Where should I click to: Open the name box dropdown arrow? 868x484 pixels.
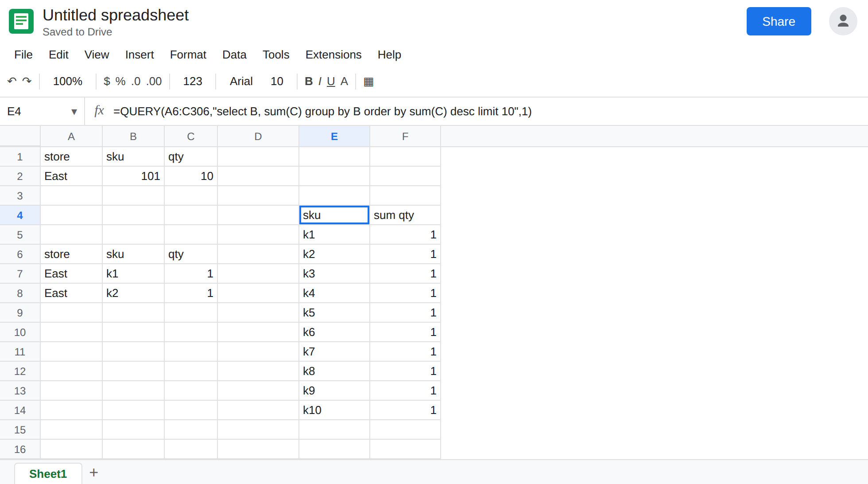tap(74, 112)
